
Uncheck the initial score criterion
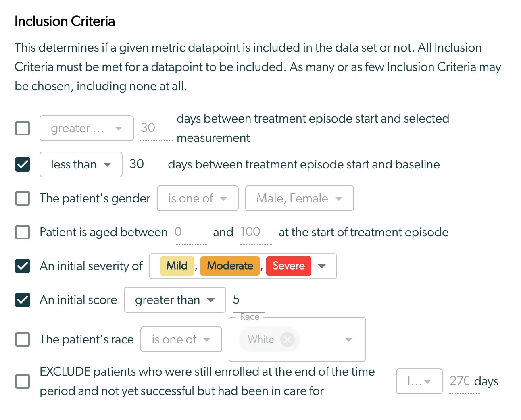[22, 300]
